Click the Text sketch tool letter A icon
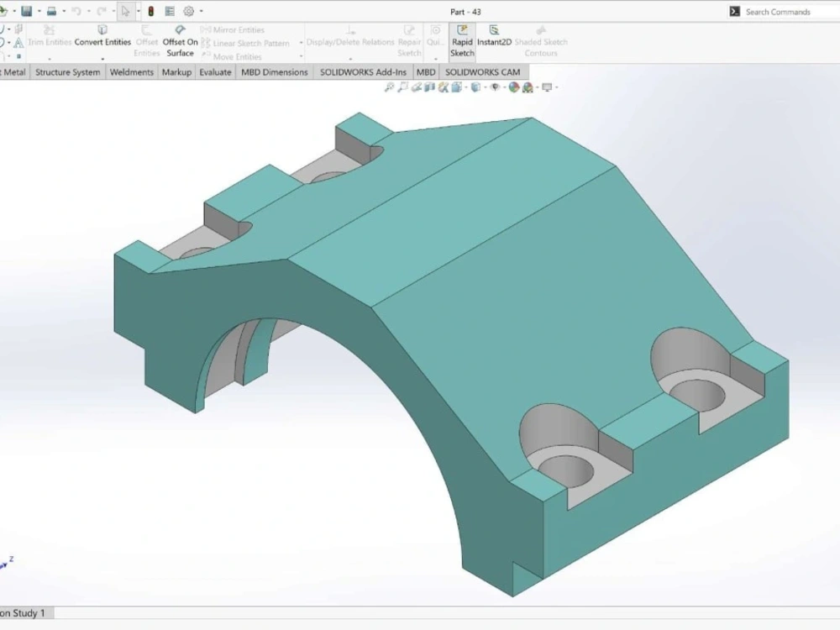This screenshot has height=630, width=840. click(x=18, y=42)
